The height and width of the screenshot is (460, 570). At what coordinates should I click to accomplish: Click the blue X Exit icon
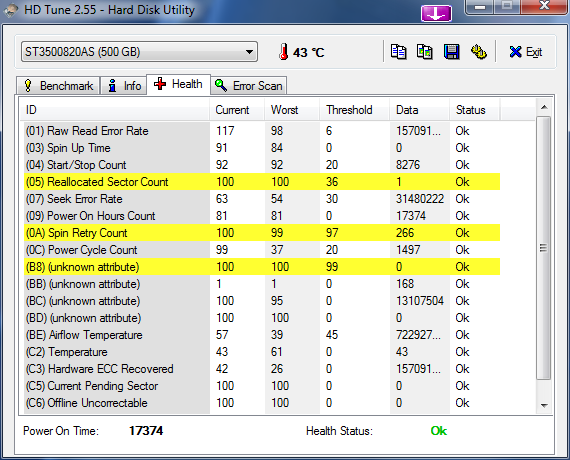click(515, 52)
